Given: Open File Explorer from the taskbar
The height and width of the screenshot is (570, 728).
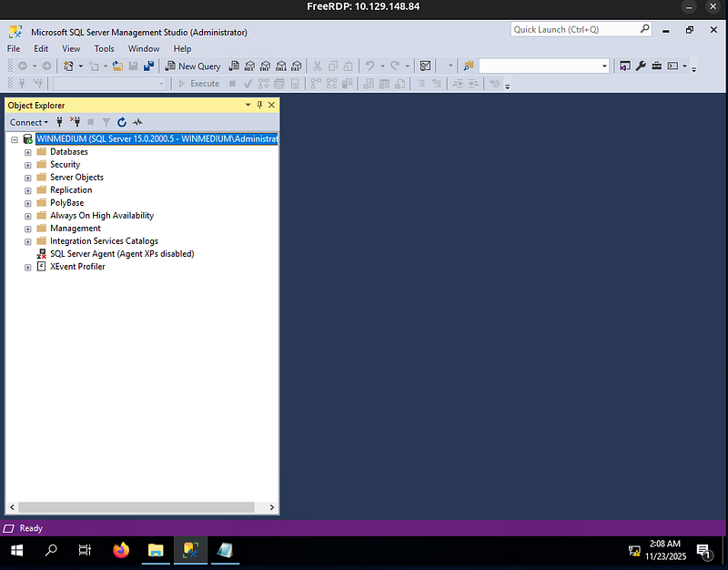Looking at the screenshot, I should pos(156,551).
